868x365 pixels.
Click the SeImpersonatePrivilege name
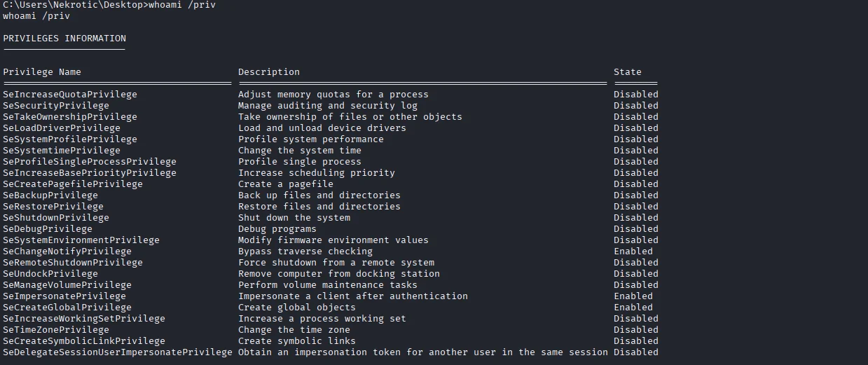(x=64, y=296)
